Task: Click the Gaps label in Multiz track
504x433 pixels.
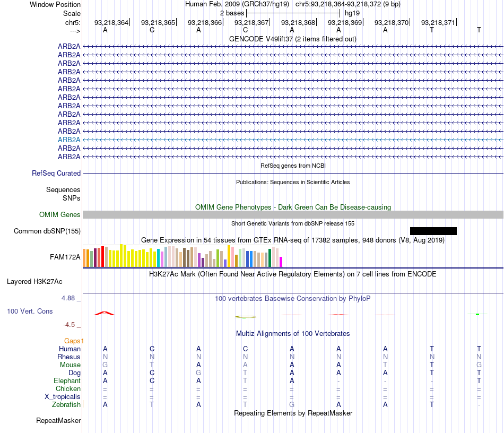Action: [x=72, y=341]
